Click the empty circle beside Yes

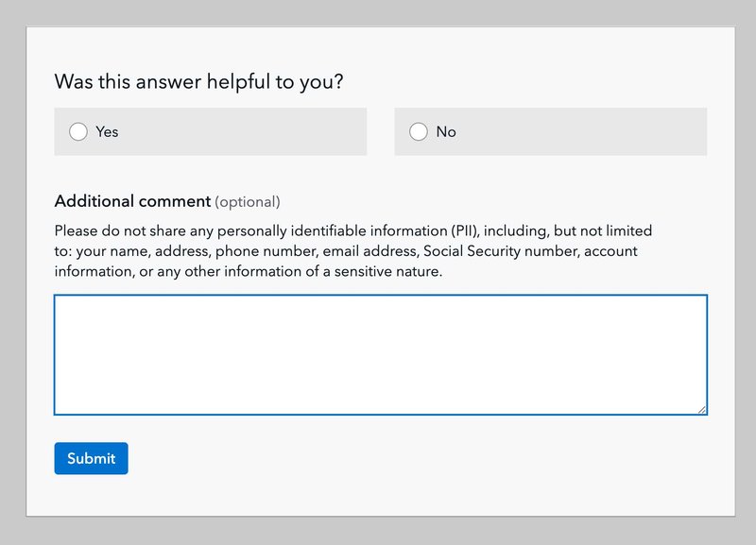(x=78, y=132)
